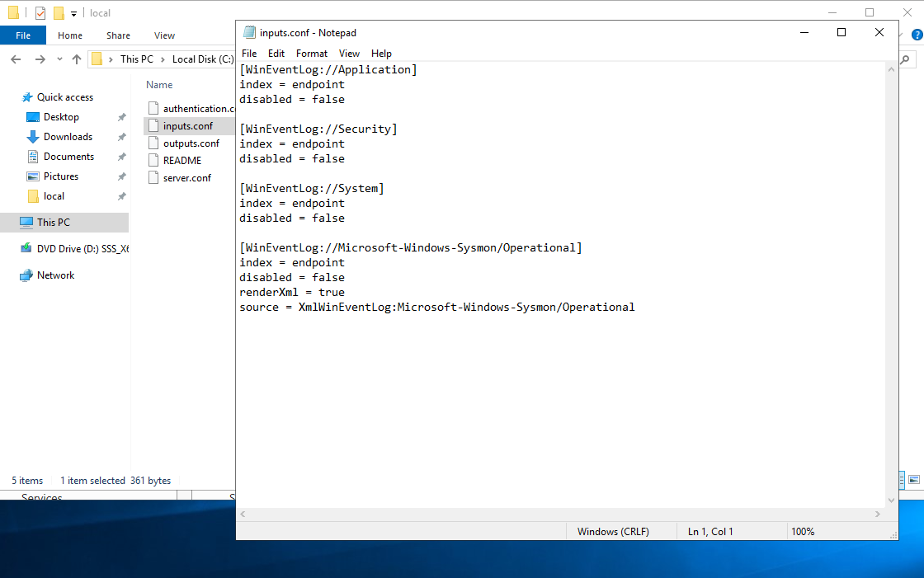Click the Downloads pin icon
The width and height of the screenshot is (924, 578).
click(121, 137)
